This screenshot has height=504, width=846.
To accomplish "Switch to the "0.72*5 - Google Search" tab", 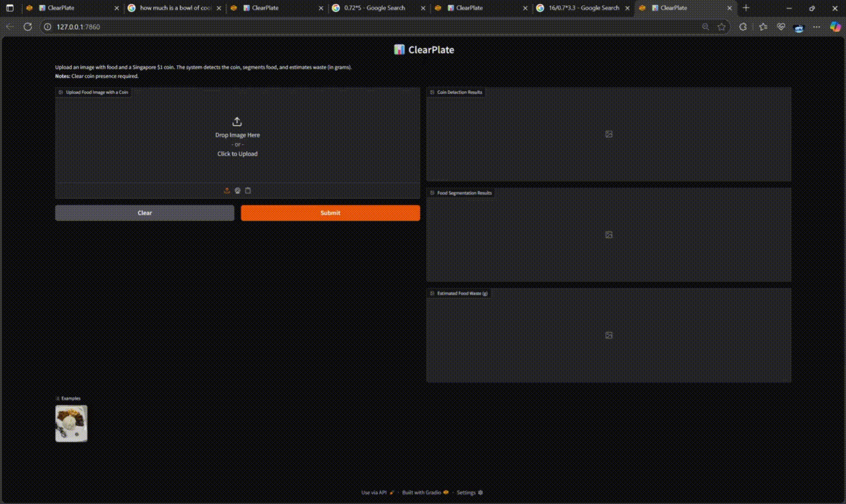I will pos(374,8).
